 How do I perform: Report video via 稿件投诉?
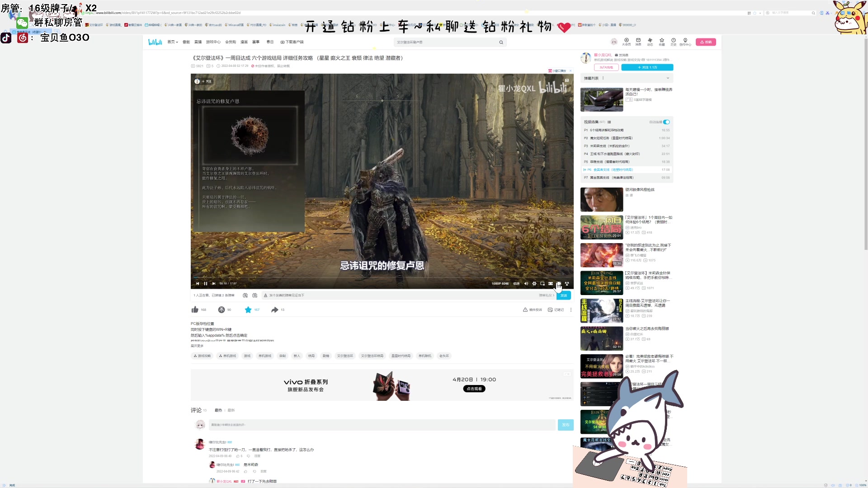pyautogui.click(x=533, y=310)
